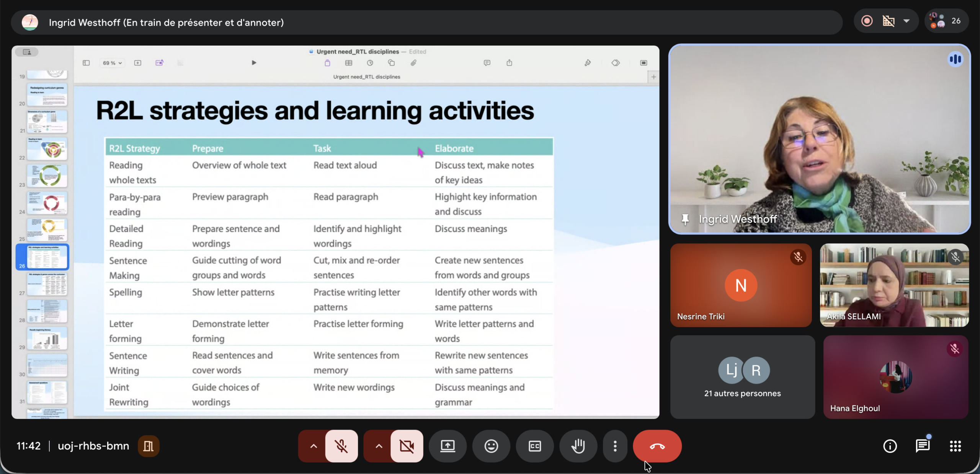980x474 pixels.
Task: Open the emoji reactions button
Action: tap(491, 446)
